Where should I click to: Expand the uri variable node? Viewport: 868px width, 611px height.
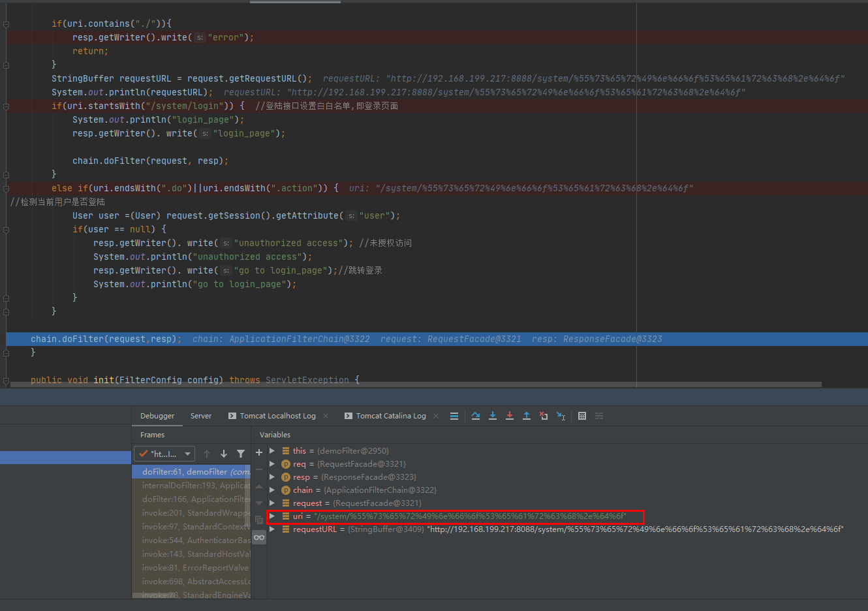pos(273,516)
